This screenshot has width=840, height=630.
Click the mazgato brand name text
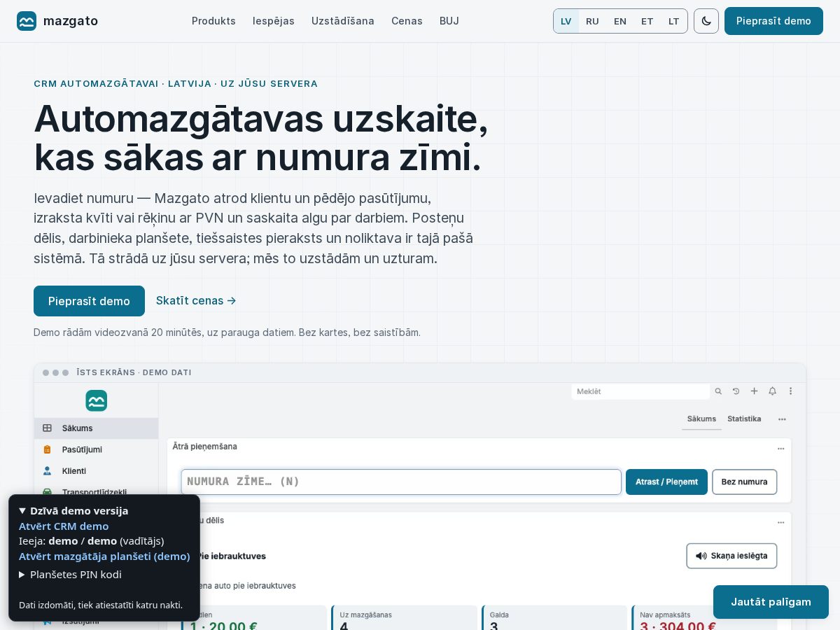pos(71,21)
